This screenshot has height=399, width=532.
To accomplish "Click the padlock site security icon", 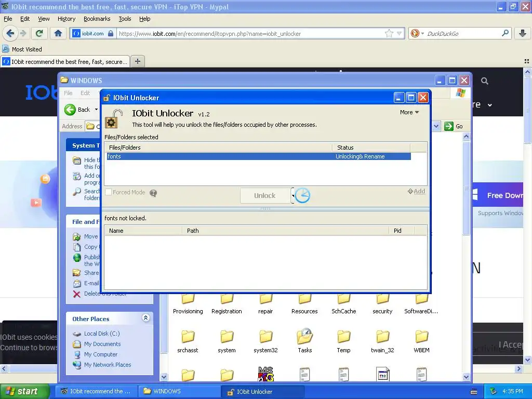I will [111, 34].
